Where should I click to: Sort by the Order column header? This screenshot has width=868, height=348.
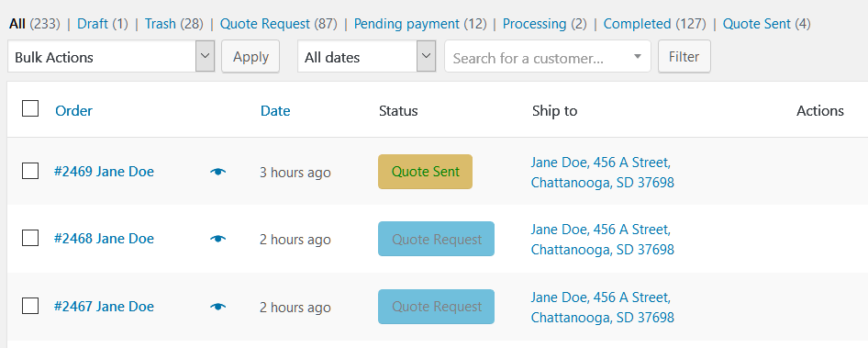pyautogui.click(x=73, y=111)
